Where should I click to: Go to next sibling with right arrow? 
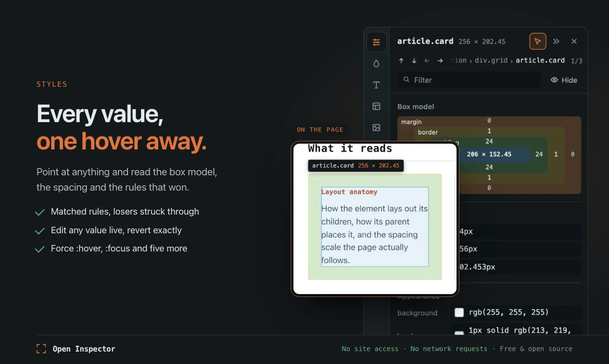click(x=440, y=61)
